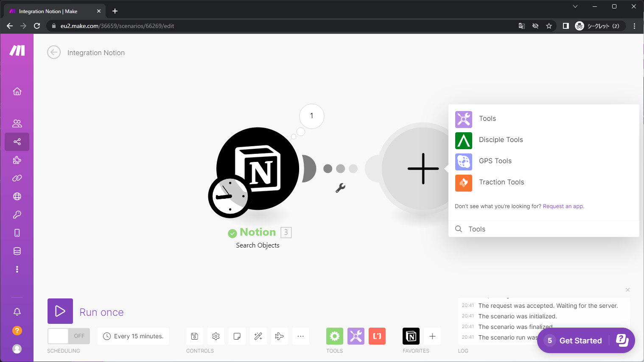Image resolution: width=644 pixels, height=362 pixels.
Task: Click the clock trigger on Notion module
Action: click(x=230, y=197)
